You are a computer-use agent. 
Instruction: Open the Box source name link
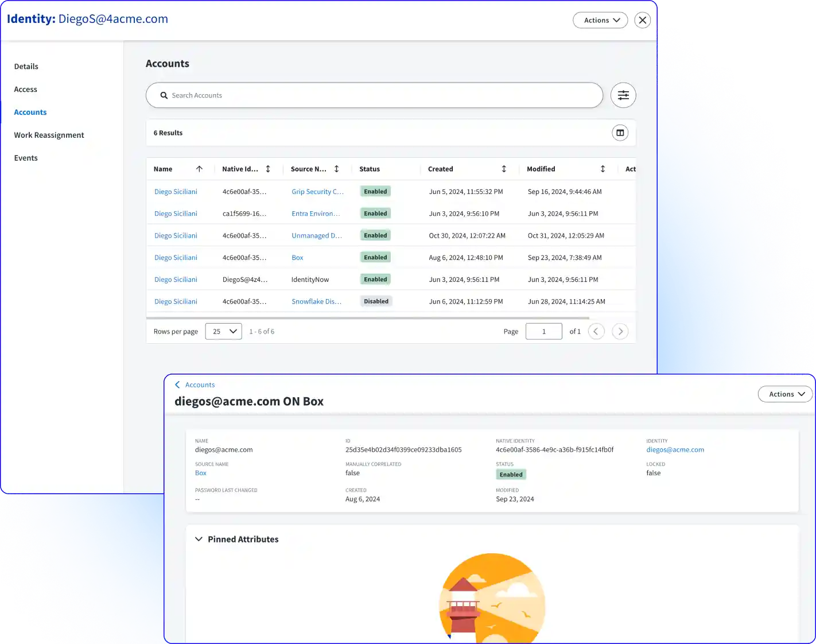[x=200, y=472]
